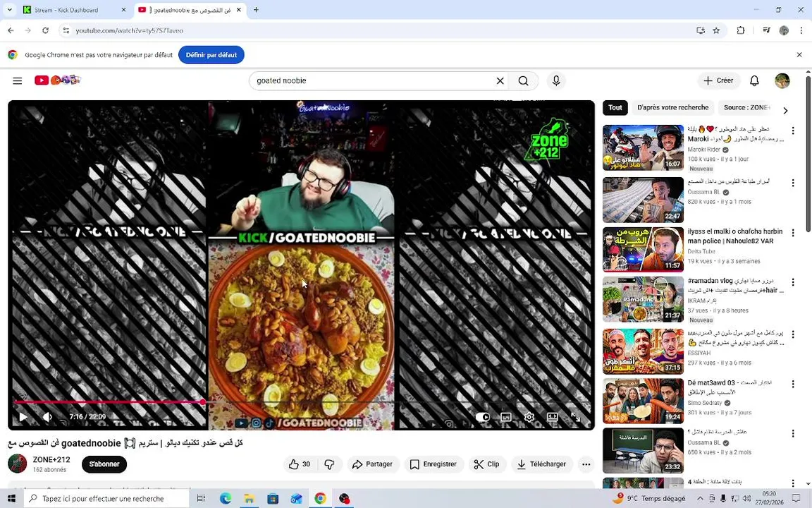Open ESSIYAH 37:15 video thumbnail

pos(643,351)
